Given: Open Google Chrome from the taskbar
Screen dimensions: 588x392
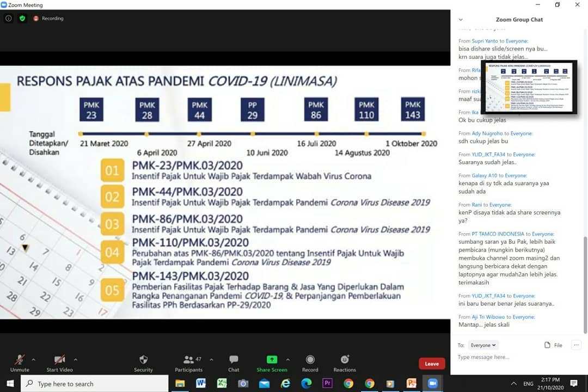Looking at the screenshot, I should point(370,383).
